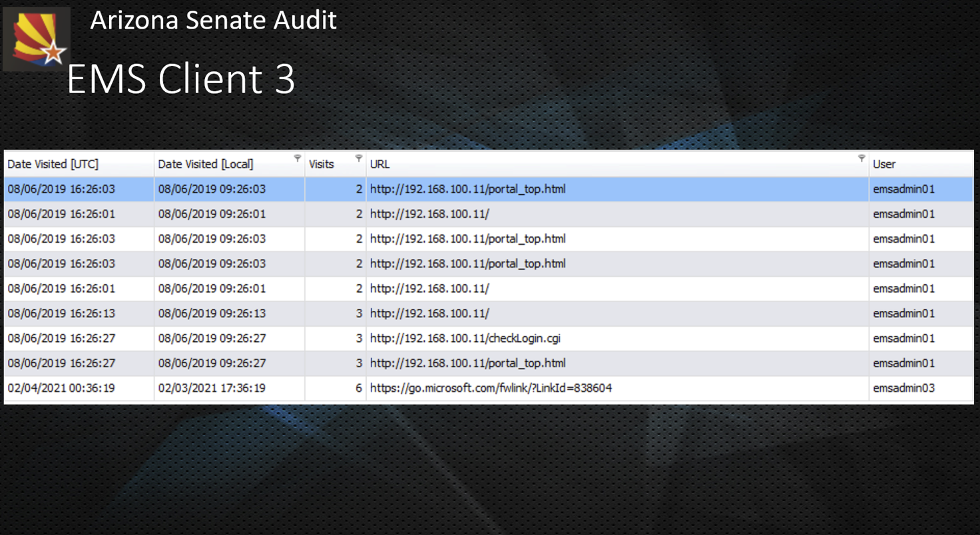Select the 08/06/2019 09:26:13 local date cell
The image size is (980, 535).
pos(212,313)
